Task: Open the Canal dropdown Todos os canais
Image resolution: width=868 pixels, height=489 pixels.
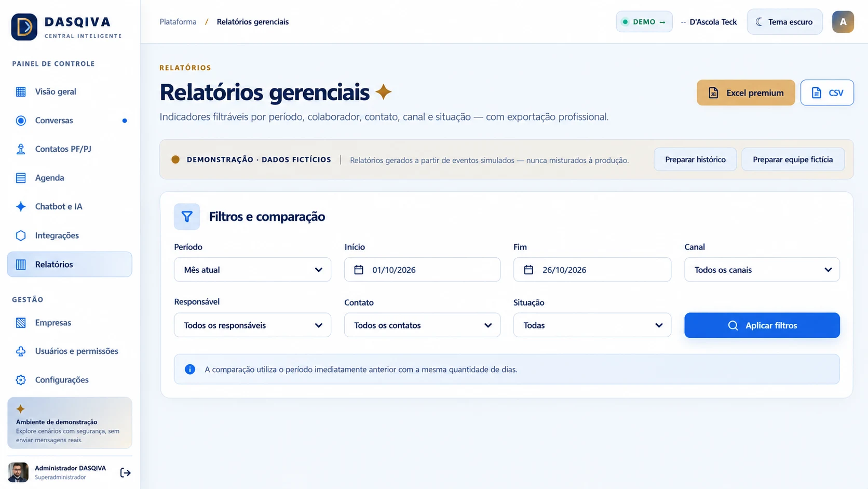Action: [762, 270]
